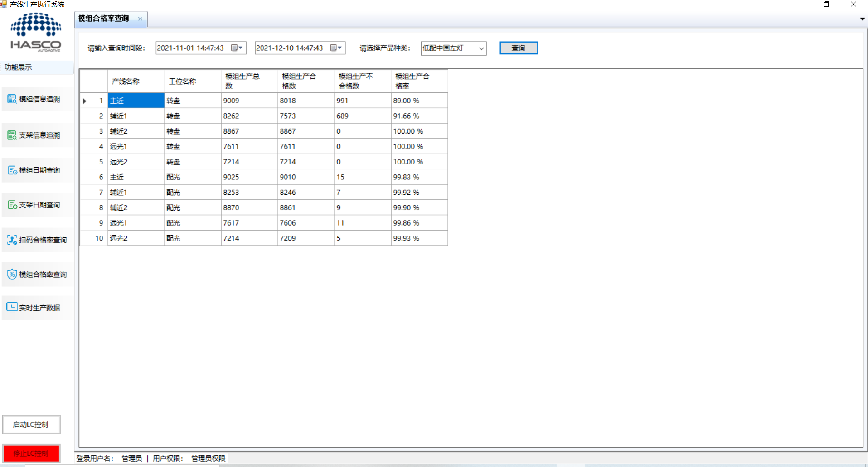Open the tab list arrow at far right
This screenshot has height=467, width=868.
click(x=862, y=19)
